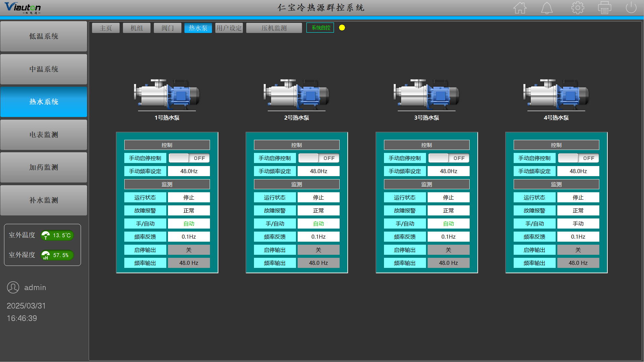
Task: Open 低温系统 in the sidebar
Action: click(44, 36)
